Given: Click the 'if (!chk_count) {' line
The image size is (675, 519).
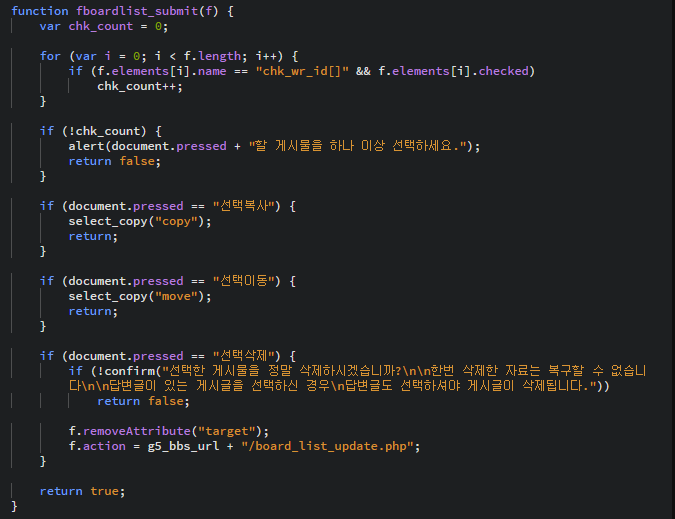Looking at the screenshot, I should 101,131.
